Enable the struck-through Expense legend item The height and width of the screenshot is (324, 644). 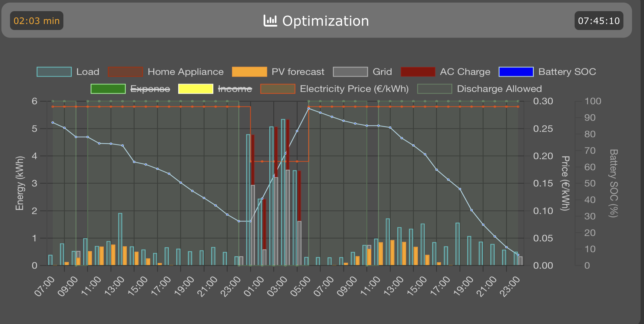[150, 89]
